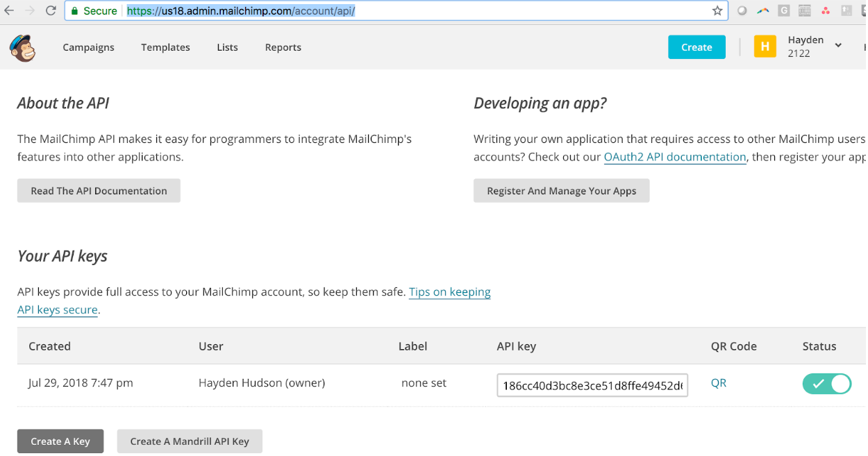
Task: Click 'Jul 29, 2018 7:47 pm' created date
Action: click(x=81, y=382)
